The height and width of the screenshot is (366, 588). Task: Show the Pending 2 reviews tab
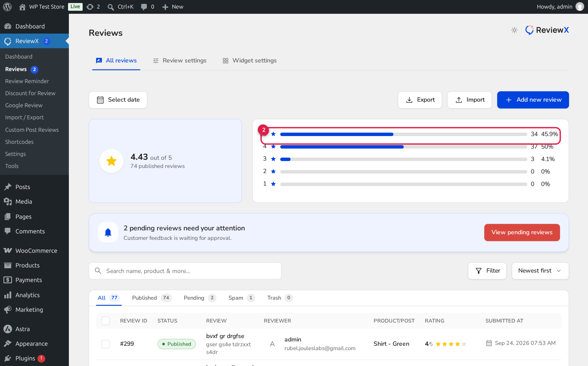coord(200,298)
